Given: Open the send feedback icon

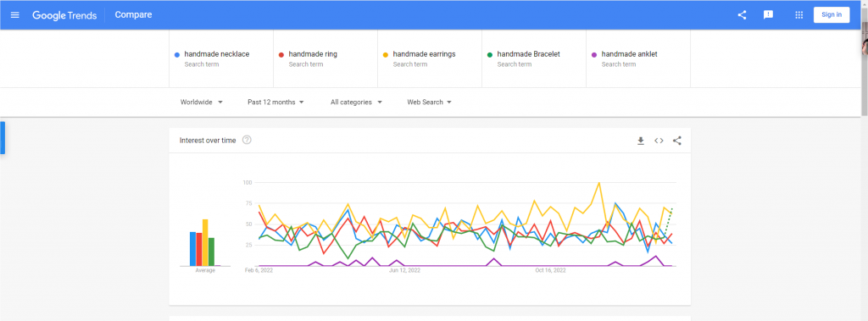Looking at the screenshot, I should (768, 15).
